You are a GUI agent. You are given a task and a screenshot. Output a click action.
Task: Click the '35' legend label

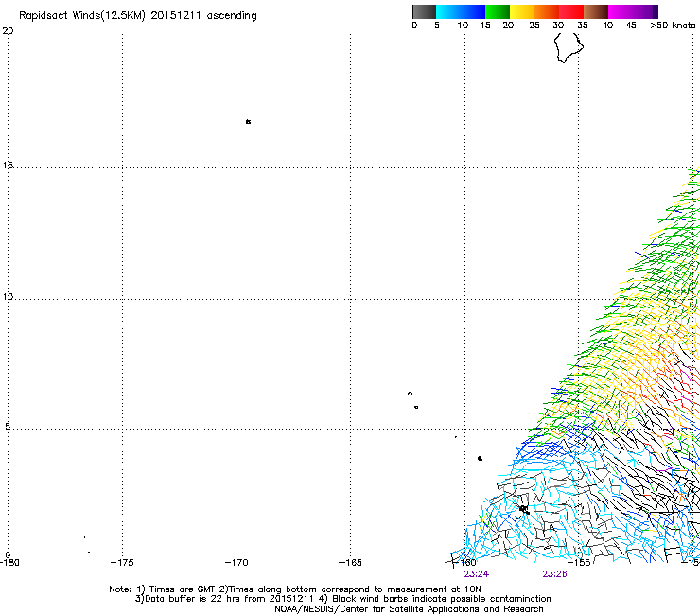point(583,26)
